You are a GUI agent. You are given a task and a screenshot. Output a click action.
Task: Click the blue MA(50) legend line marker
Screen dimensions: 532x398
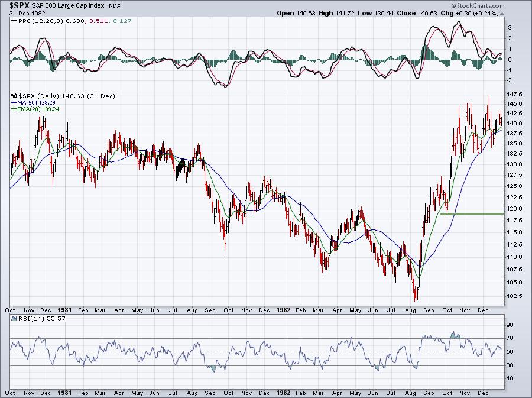coord(14,102)
